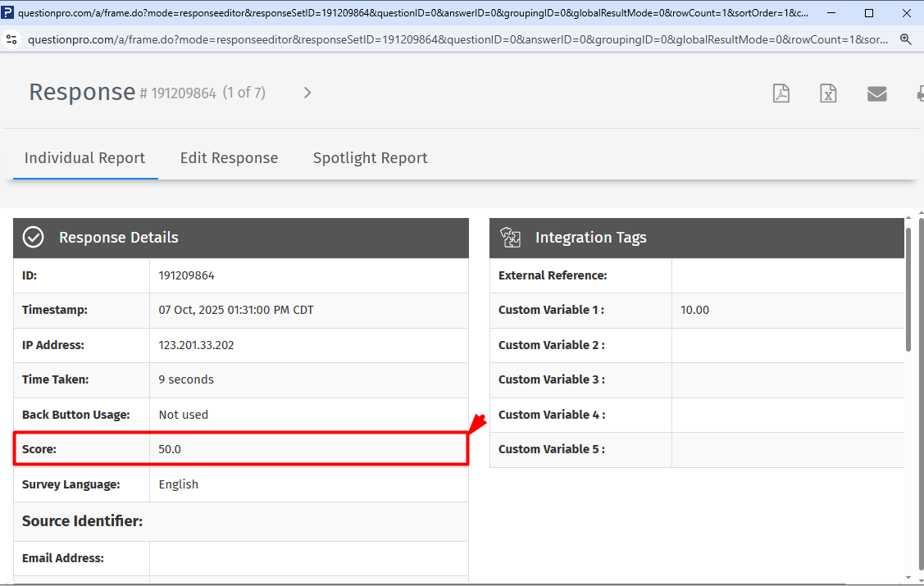Select the IP Address value 123.201.33.202
924x586 pixels.
[x=196, y=345]
